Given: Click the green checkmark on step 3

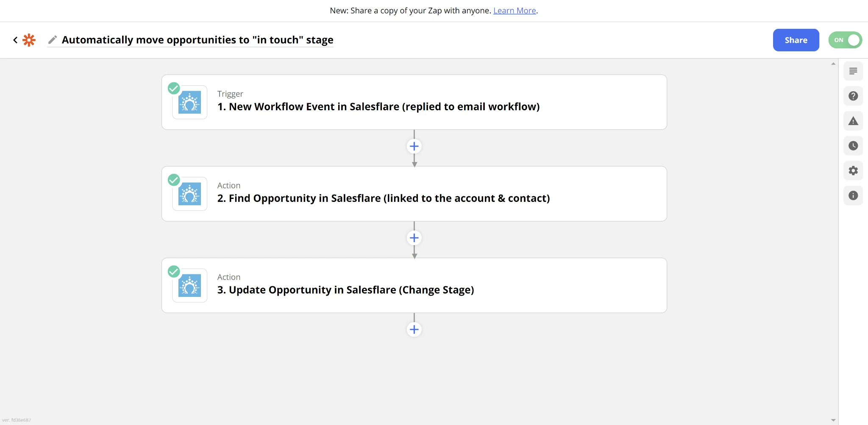Looking at the screenshot, I should coord(174,271).
